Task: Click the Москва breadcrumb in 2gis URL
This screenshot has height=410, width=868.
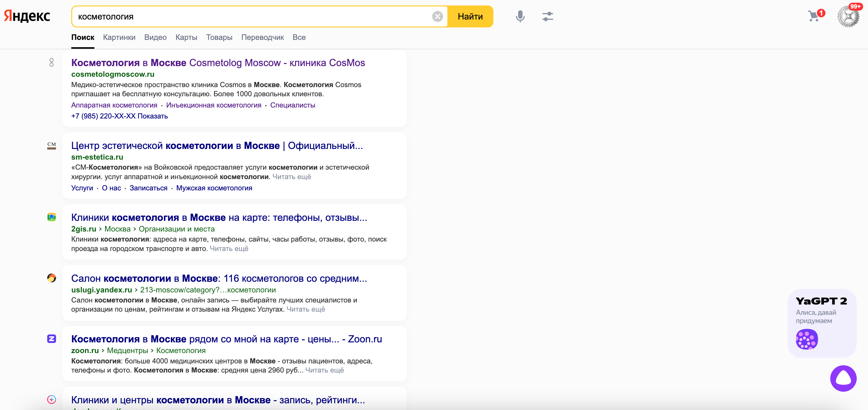Action: (x=117, y=229)
